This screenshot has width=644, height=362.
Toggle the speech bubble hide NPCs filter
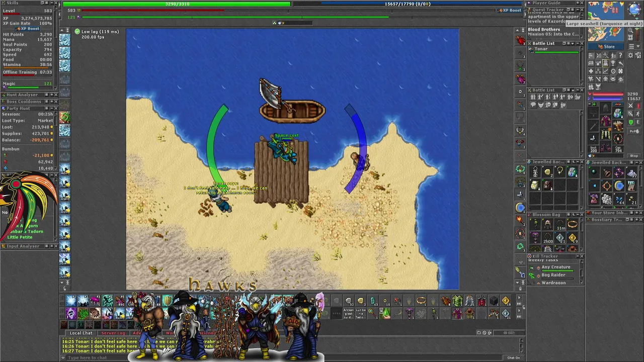coord(533,105)
